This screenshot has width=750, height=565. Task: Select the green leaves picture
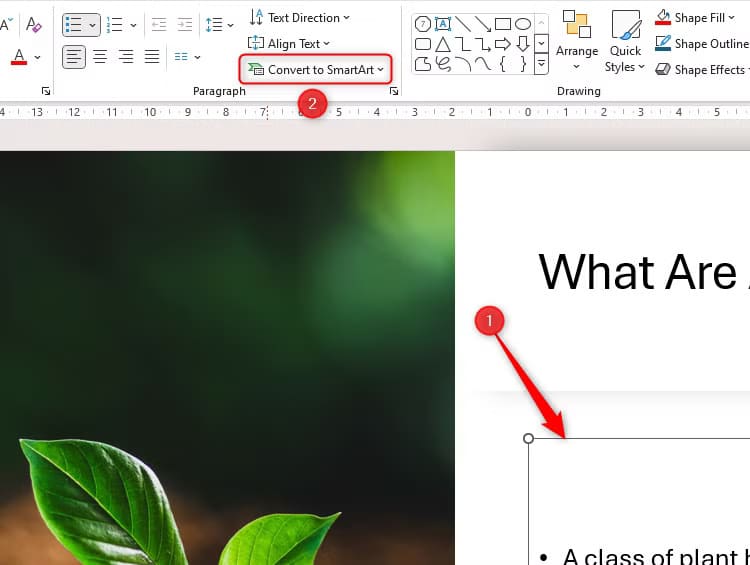point(227,358)
